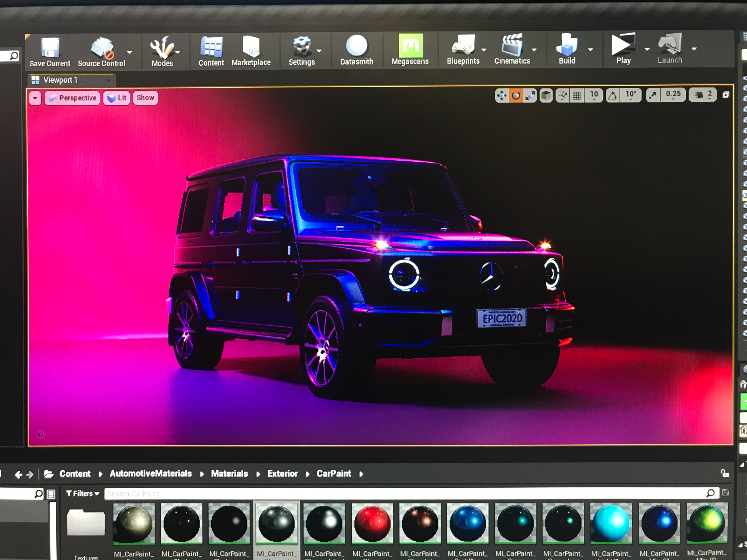Toggle rotation angle snapping
Screen dimensions: 747x560
tap(612, 96)
